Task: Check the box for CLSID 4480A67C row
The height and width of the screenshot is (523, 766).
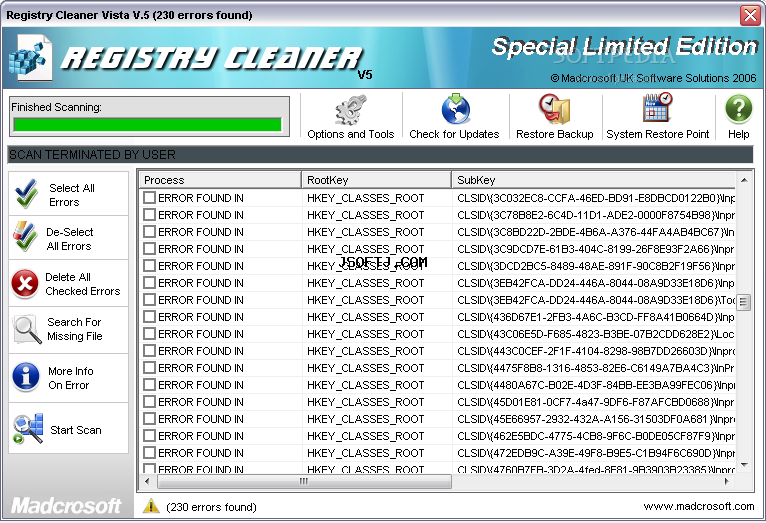Action: pyautogui.click(x=149, y=385)
